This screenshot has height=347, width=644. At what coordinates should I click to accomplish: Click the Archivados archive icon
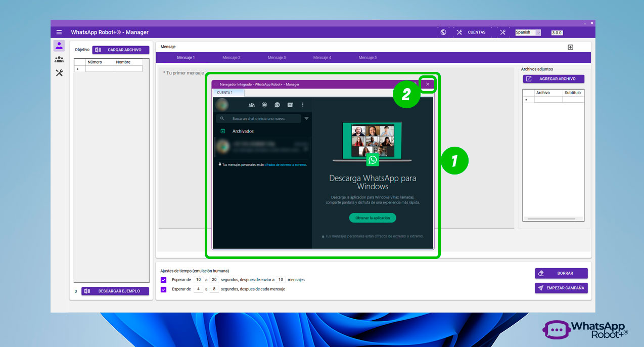tap(223, 131)
